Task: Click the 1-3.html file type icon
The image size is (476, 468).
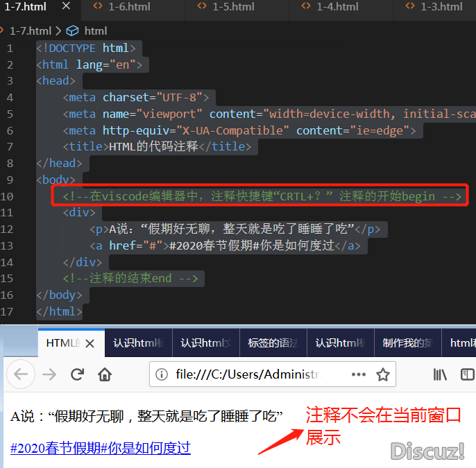Action: click(x=410, y=6)
